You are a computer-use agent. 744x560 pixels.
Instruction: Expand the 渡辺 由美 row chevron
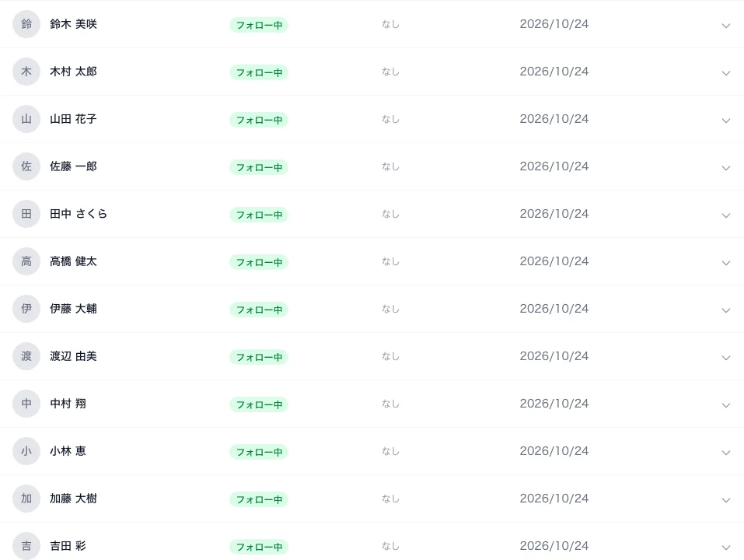click(x=725, y=358)
